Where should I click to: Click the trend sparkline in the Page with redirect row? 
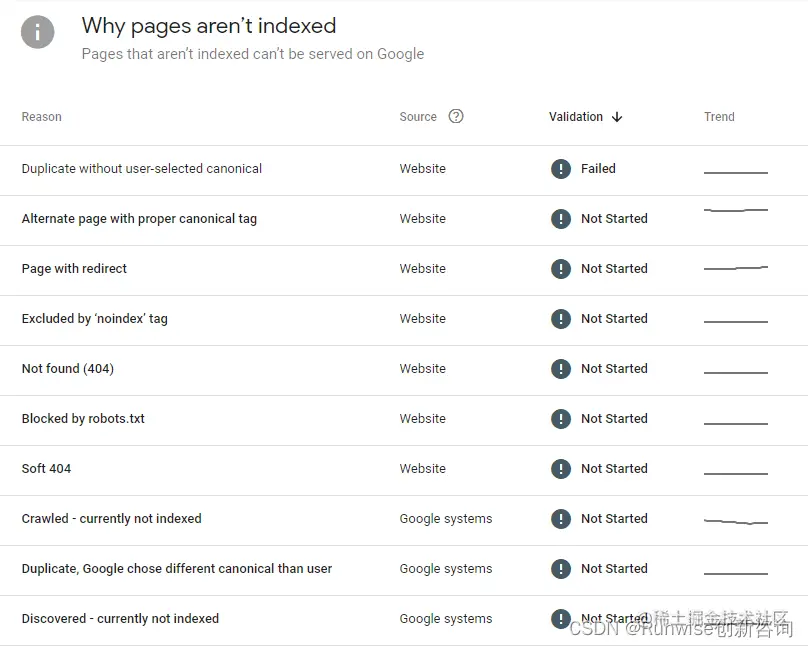pyautogui.click(x=736, y=268)
